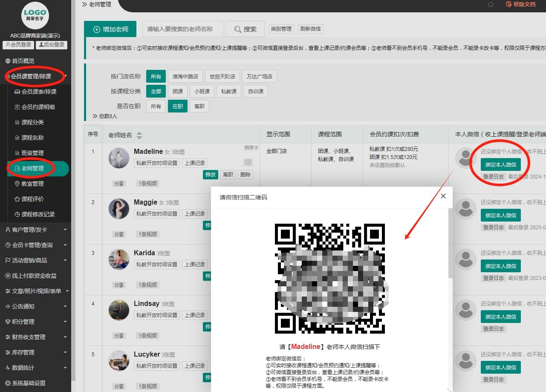Expand the 文章/照片/视频/表单 menu
Viewport: 546px width, 392px height.
[35, 291]
